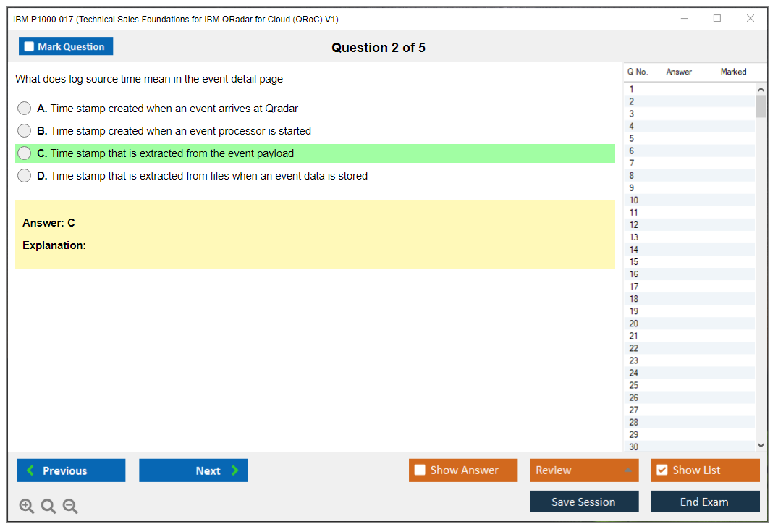778x532 pixels.
Task: Tick the Mark Question checkbox
Action: [30, 47]
